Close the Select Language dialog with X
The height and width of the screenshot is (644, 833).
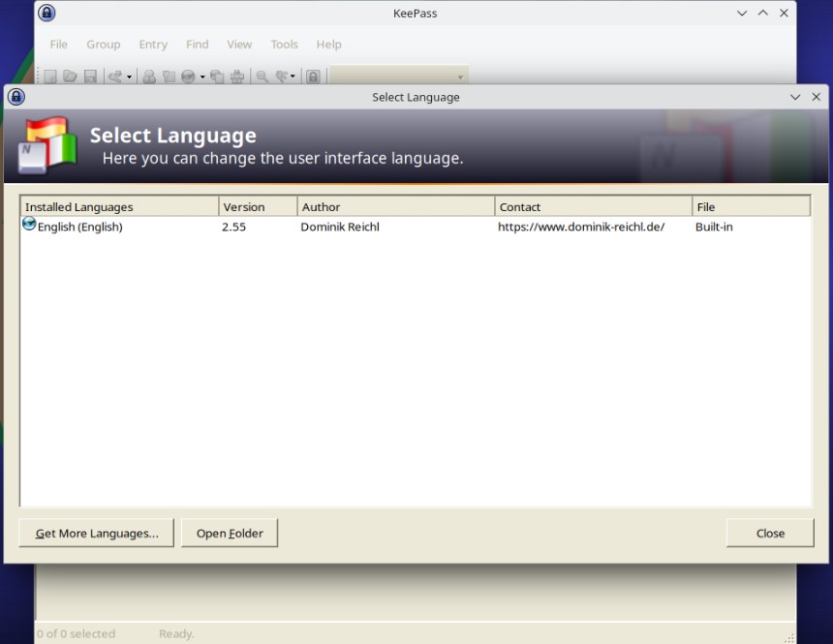point(816,97)
